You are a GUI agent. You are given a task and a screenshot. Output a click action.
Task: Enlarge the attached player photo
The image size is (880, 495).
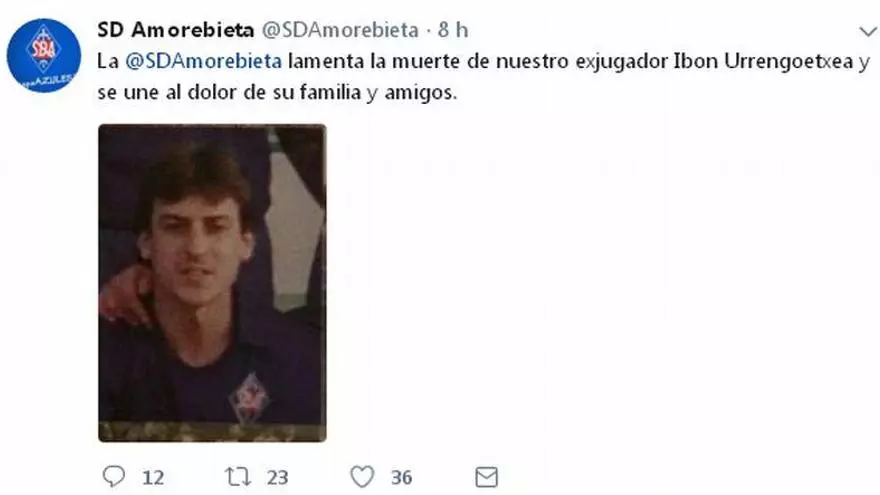[212, 283]
